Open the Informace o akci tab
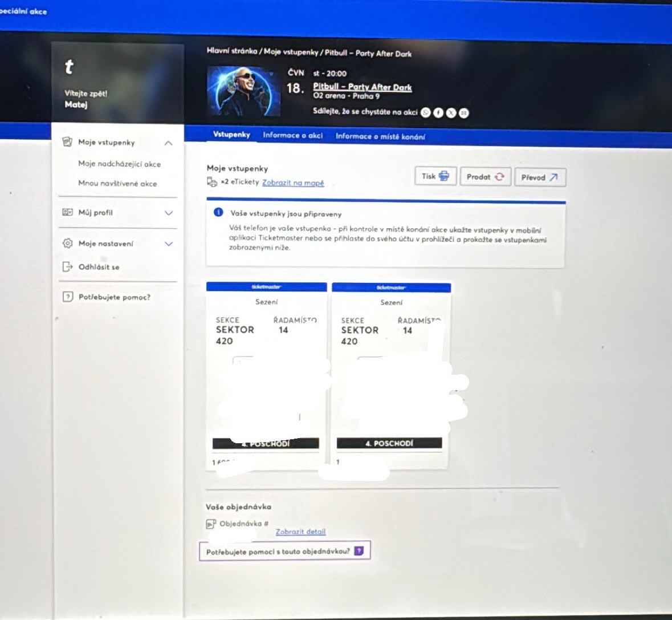 (293, 136)
